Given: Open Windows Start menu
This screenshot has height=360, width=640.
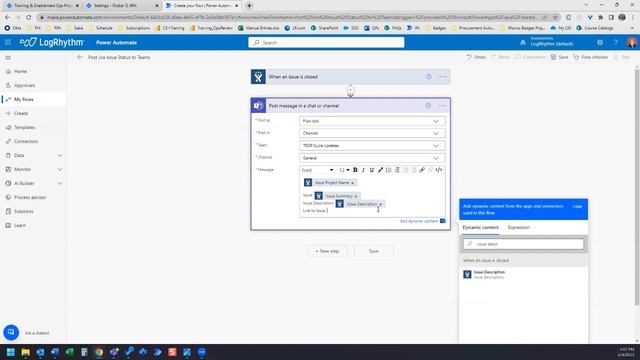Looking at the screenshot, I should (x=11, y=352).
